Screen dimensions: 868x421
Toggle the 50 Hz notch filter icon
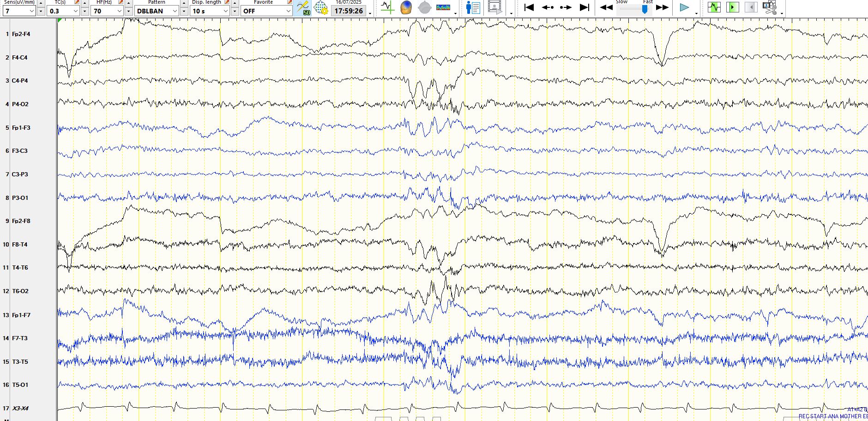pos(303,7)
